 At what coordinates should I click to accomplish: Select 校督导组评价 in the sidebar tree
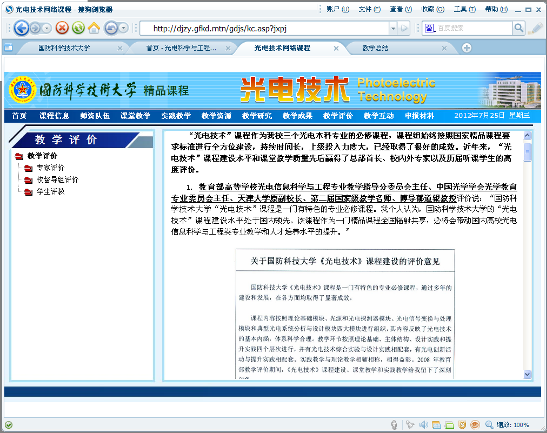[x=58, y=180]
